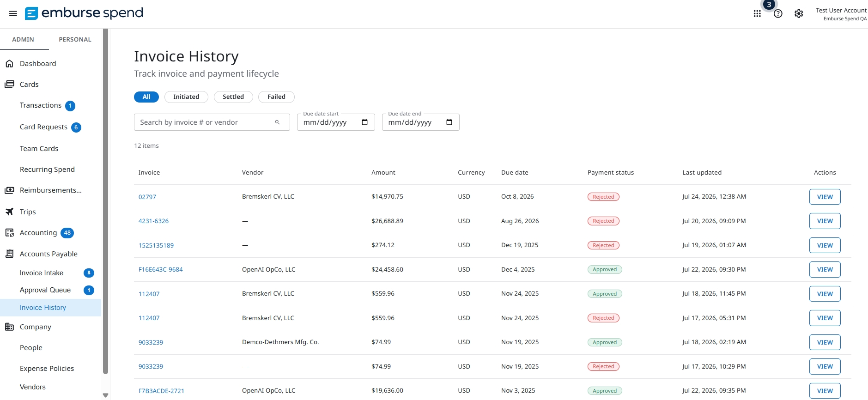Click the Last updated column header
868x400 pixels.
(x=702, y=173)
